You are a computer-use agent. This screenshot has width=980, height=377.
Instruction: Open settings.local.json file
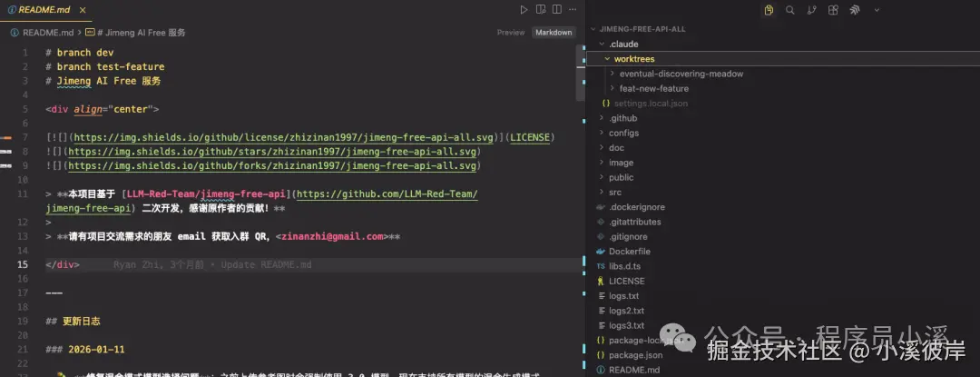pyautogui.click(x=651, y=104)
